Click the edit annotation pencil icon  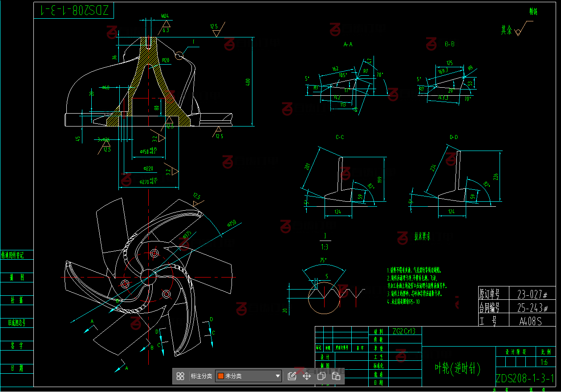292,376
